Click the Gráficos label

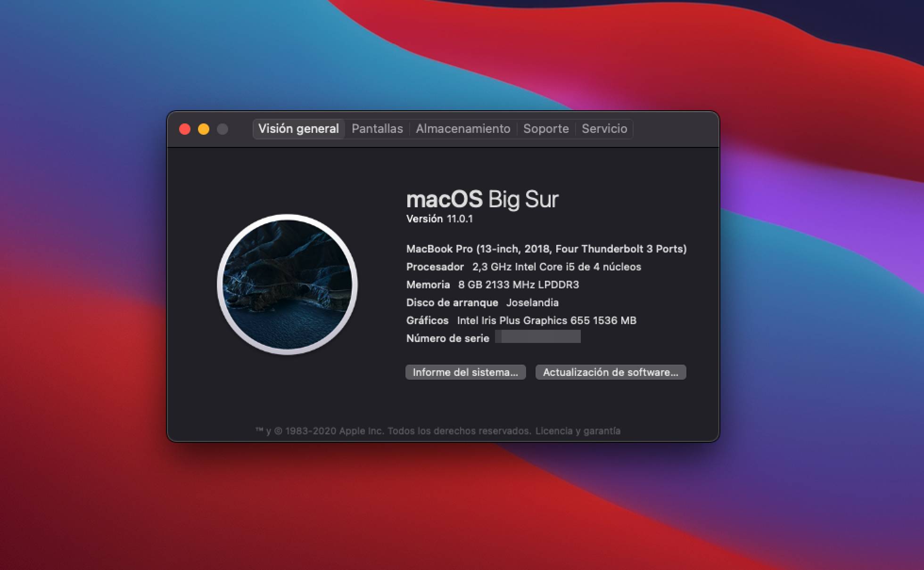point(427,320)
